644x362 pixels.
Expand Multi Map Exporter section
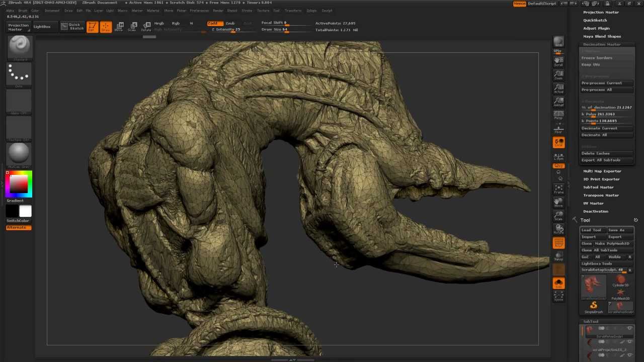point(602,171)
